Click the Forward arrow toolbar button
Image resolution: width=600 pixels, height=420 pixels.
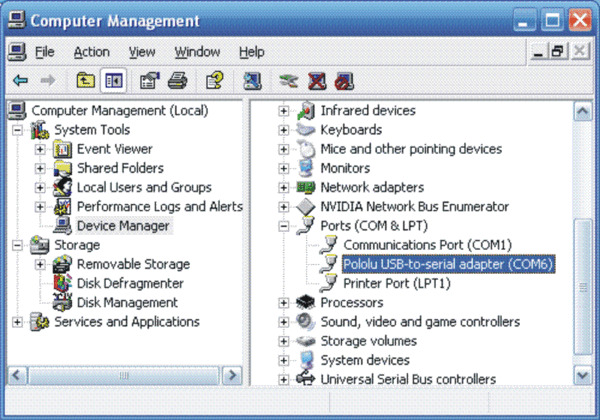pyautogui.click(x=48, y=80)
